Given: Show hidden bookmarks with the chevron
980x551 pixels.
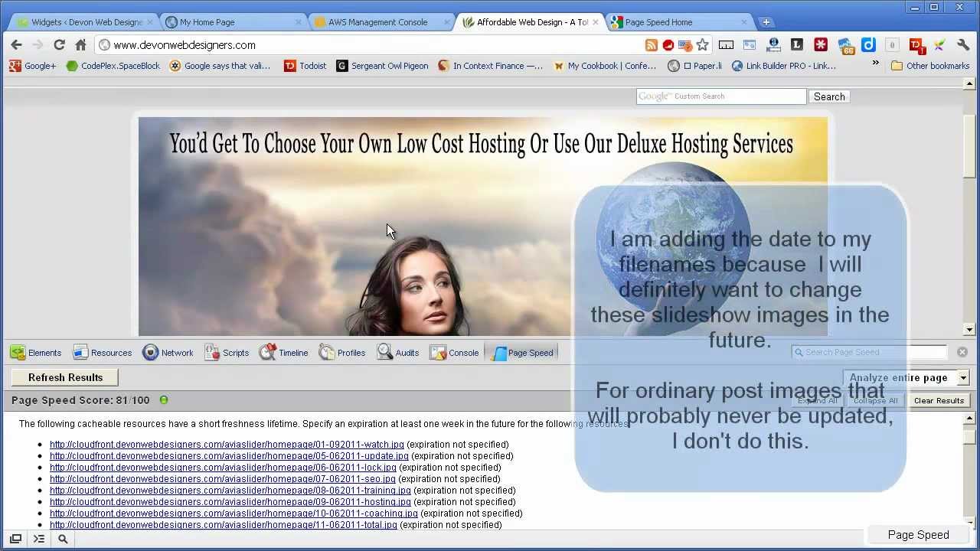Looking at the screenshot, I should click(875, 64).
